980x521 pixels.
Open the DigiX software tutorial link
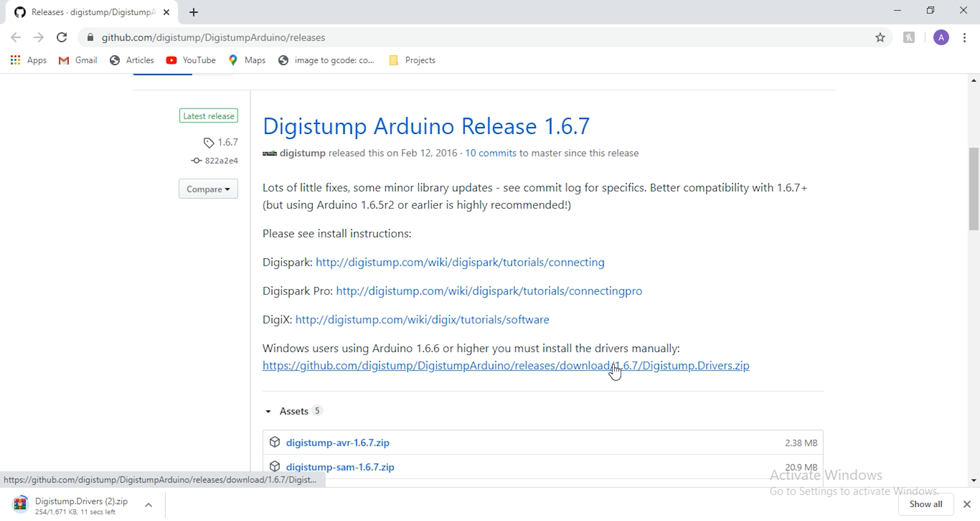click(422, 319)
